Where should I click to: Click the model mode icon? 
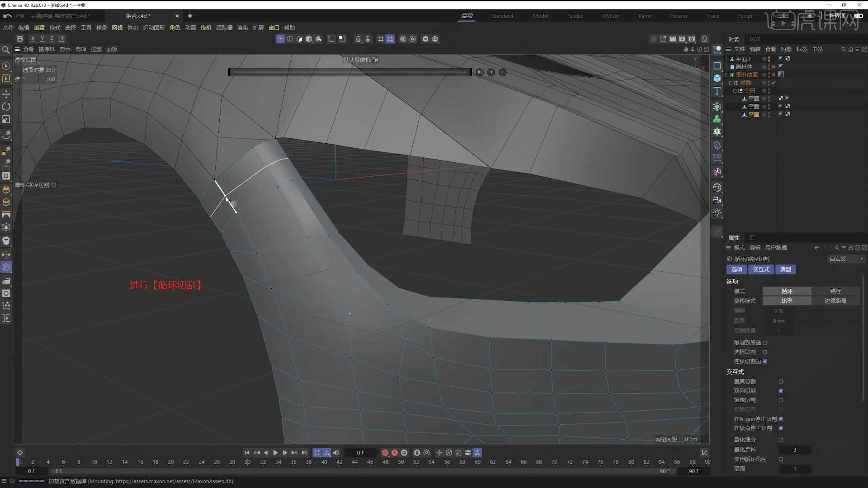[x=309, y=39]
